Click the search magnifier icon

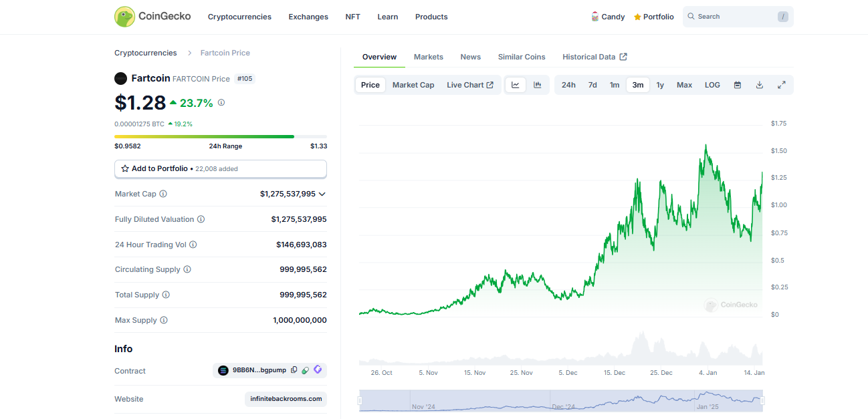pyautogui.click(x=691, y=17)
